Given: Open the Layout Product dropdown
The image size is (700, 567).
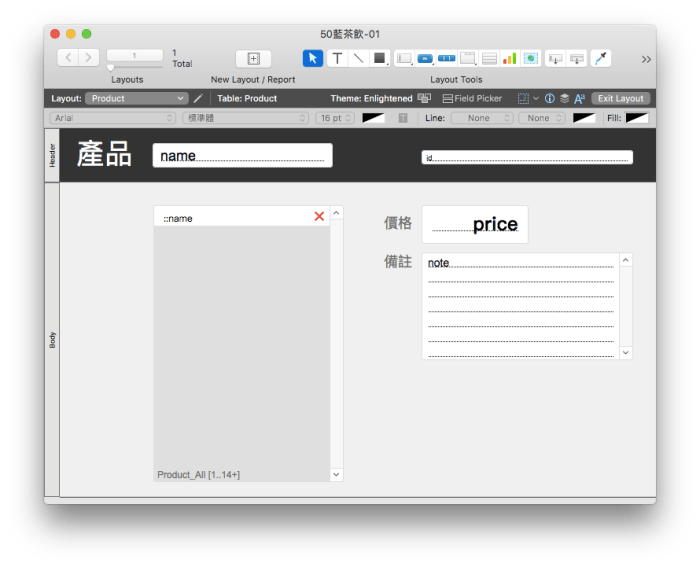Looking at the screenshot, I should (137, 99).
